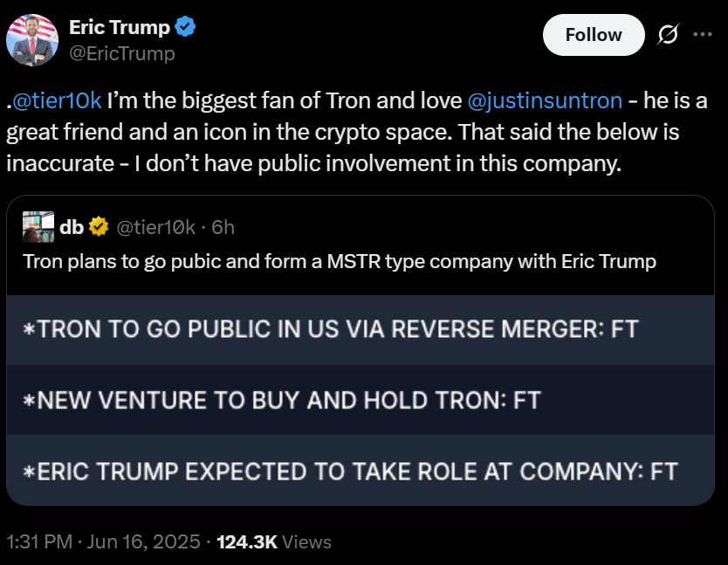The height and width of the screenshot is (565, 728).
Task: Click the gold verified badge beside db
Action: point(99,228)
